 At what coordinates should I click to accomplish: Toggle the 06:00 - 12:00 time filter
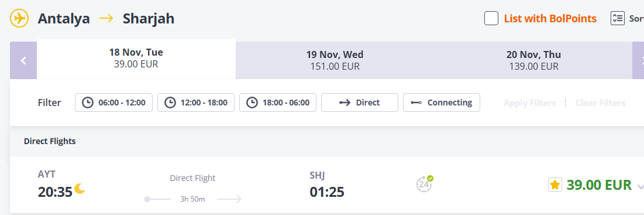[114, 103]
